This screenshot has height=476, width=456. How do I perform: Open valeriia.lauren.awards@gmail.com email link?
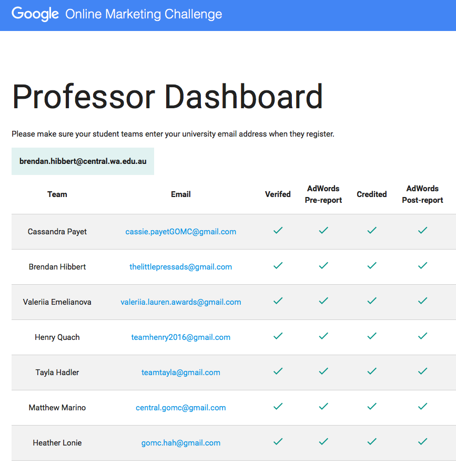(x=181, y=302)
